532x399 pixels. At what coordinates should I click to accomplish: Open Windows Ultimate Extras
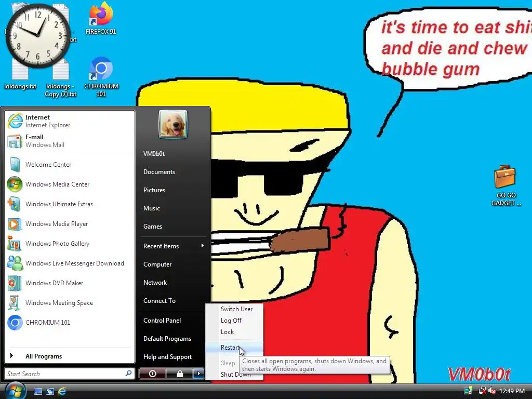tap(69, 204)
